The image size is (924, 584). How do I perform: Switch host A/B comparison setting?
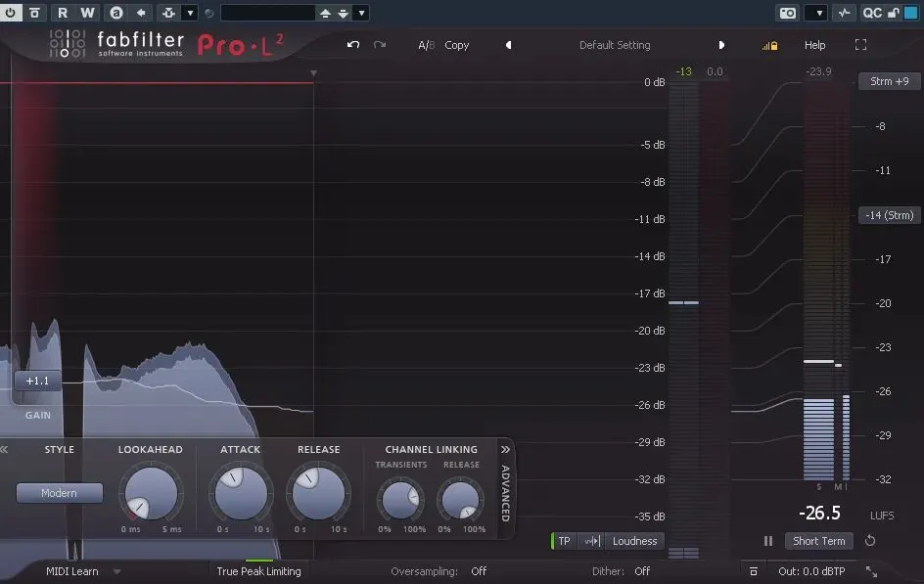click(116, 13)
